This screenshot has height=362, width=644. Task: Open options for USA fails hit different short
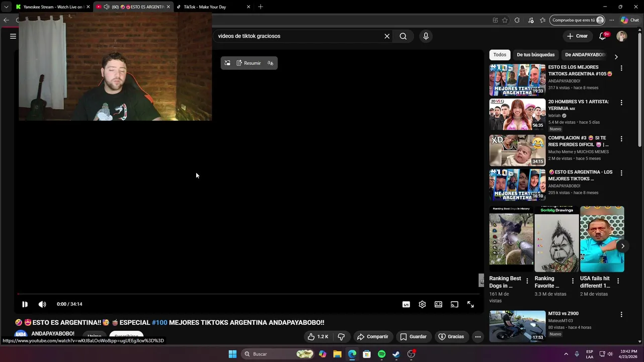pyautogui.click(x=618, y=281)
